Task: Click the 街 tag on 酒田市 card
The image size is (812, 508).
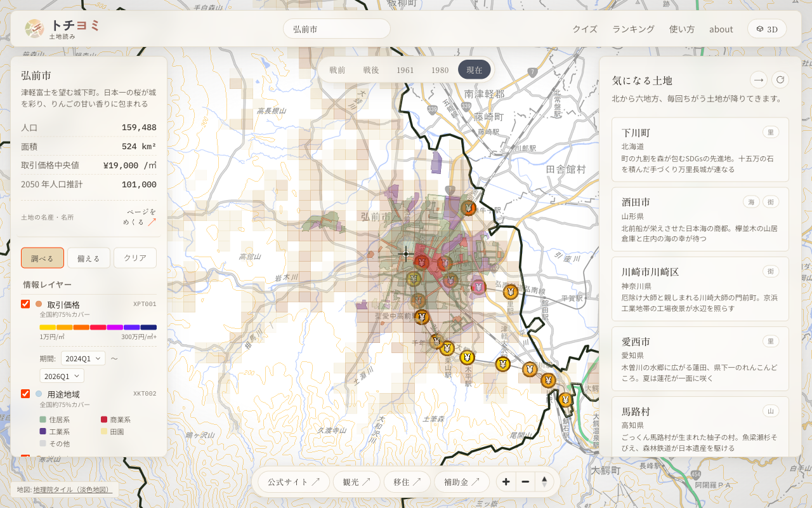Action: (x=771, y=201)
